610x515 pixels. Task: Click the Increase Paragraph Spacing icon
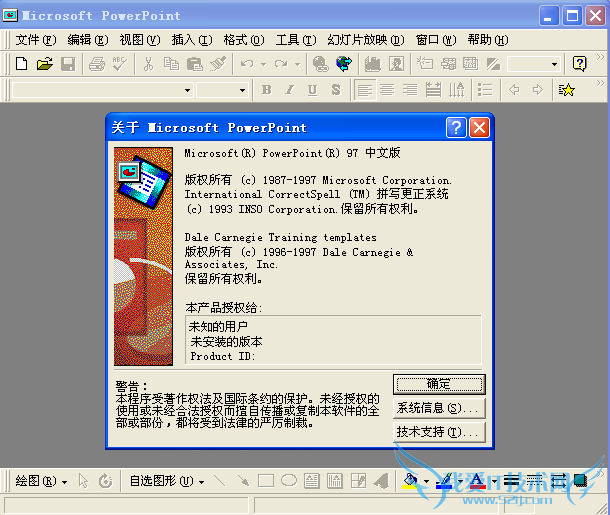[433, 90]
